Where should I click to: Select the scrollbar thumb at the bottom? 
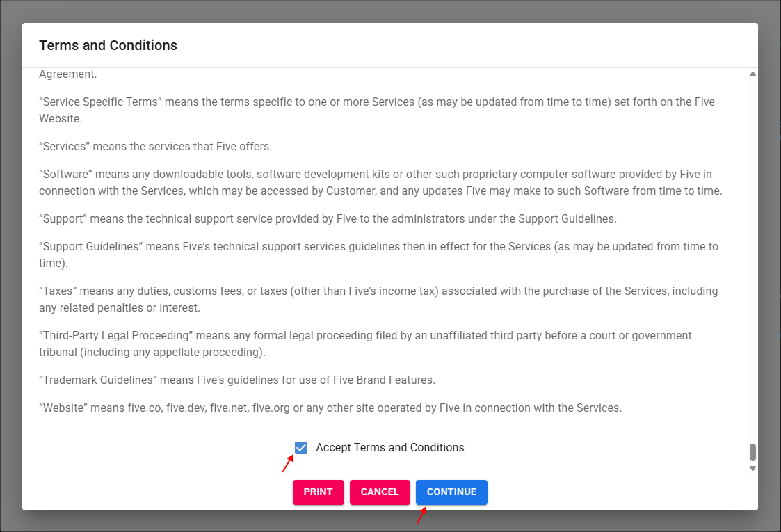pos(752,452)
